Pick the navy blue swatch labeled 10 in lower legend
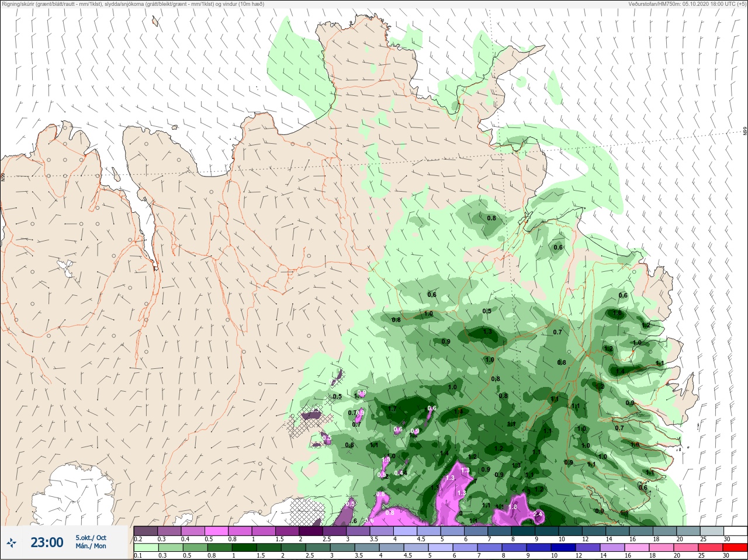The width and height of the screenshot is (748, 560). pyautogui.click(x=563, y=547)
